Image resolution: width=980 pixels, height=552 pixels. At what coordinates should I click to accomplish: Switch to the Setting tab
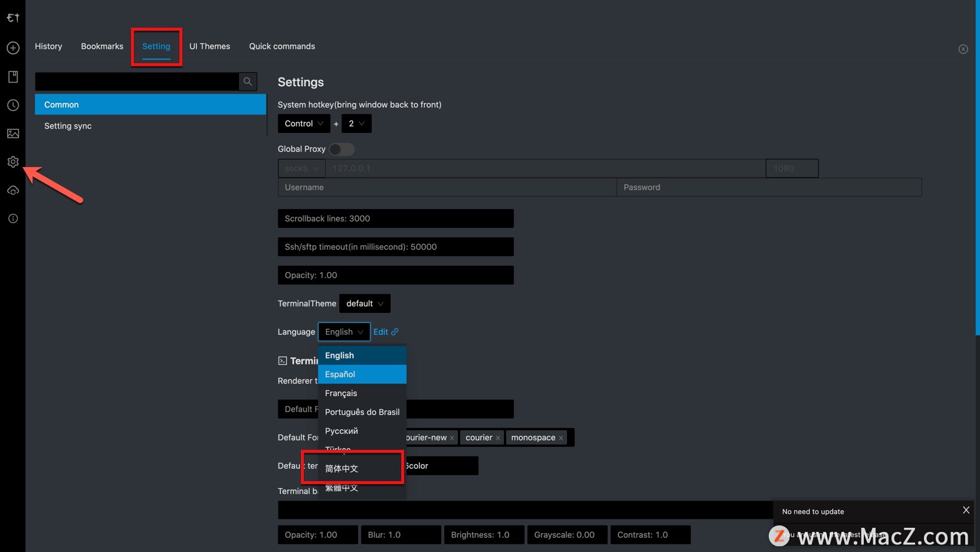pyautogui.click(x=156, y=46)
